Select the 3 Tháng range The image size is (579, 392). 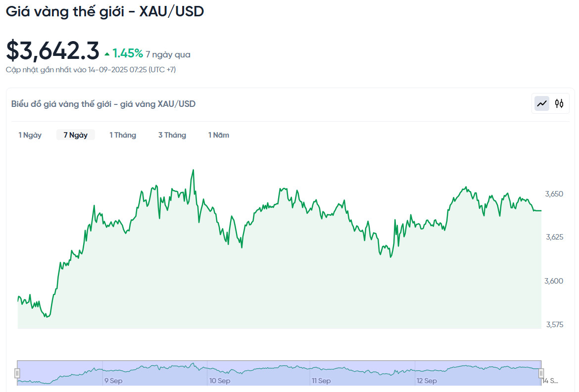tap(172, 135)
